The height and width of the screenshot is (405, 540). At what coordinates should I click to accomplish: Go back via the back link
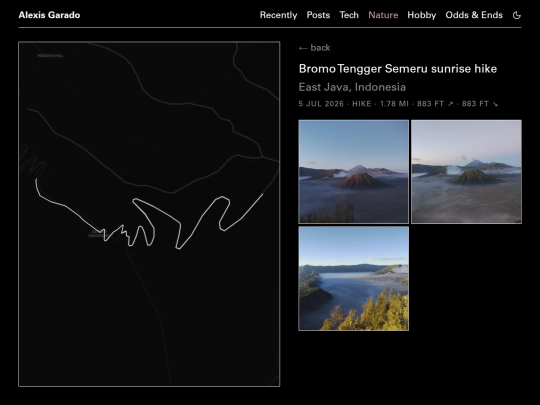click(314, 48)
